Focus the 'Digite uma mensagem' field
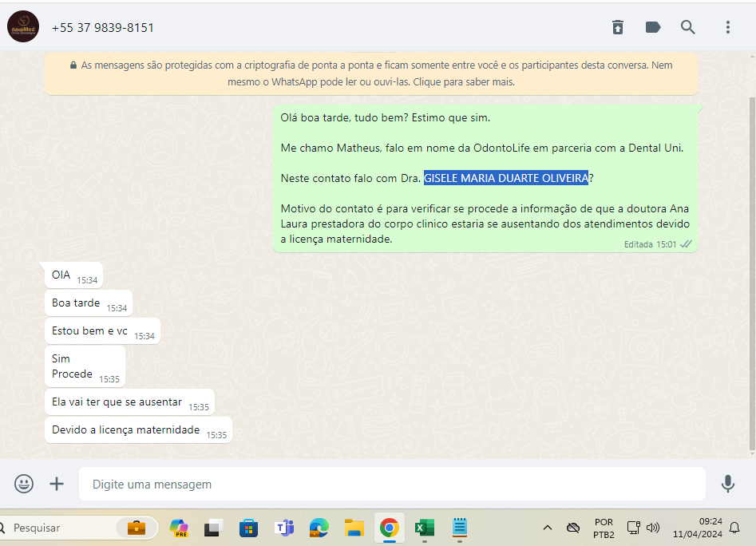The image size is (756, 546). click(x=392, y=484)
